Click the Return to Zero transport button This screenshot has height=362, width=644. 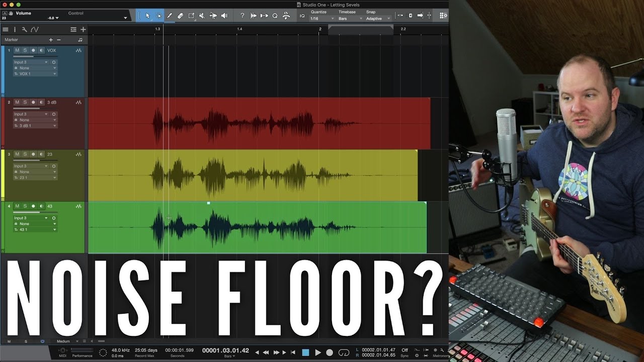coord(293,352)
